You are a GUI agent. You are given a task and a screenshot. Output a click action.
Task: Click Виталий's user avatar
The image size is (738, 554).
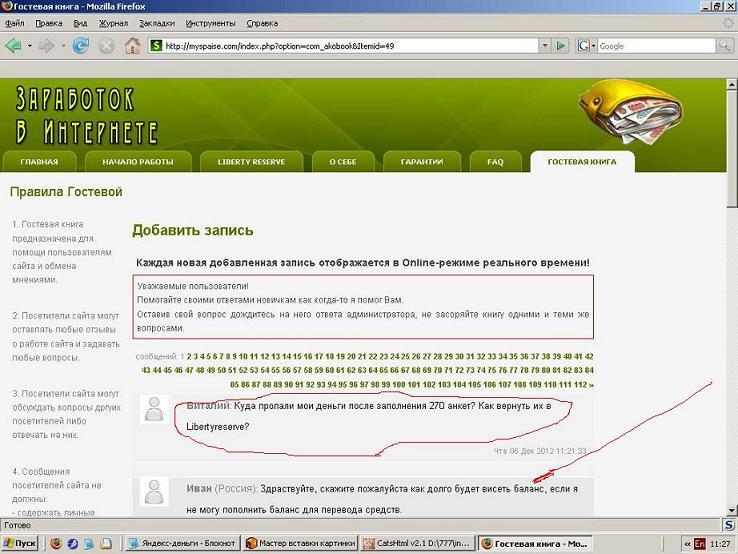point(154,409)
